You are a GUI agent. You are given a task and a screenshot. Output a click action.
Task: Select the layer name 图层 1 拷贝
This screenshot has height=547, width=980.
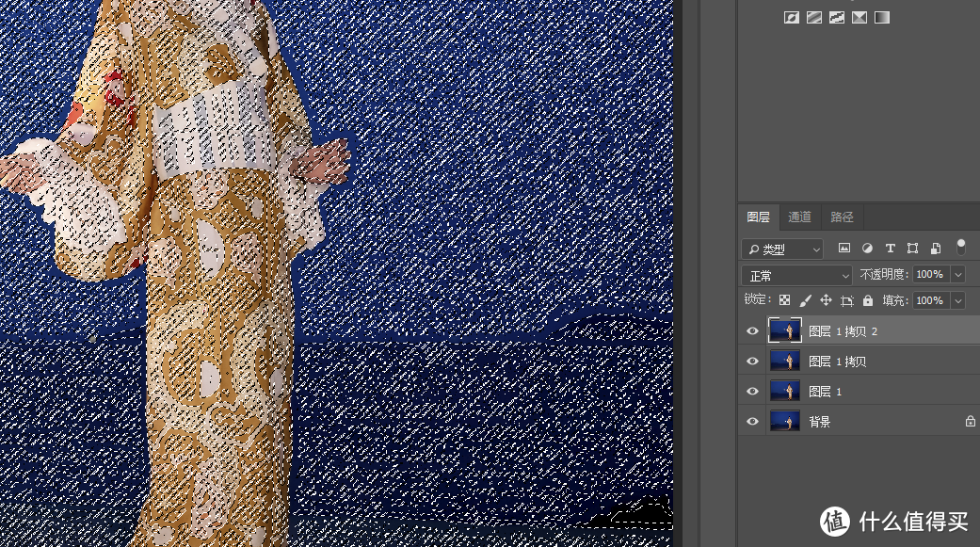point(838,362)
